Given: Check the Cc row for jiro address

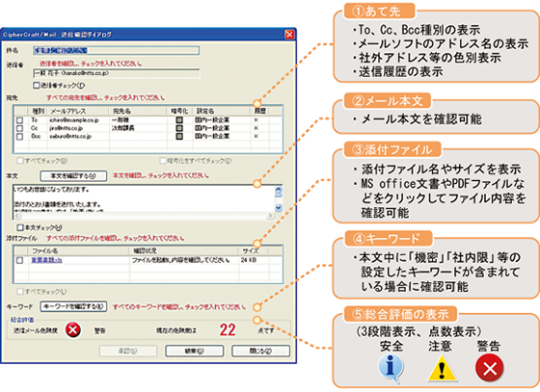Looking at the screenshot, I should [x=20, y=128].
